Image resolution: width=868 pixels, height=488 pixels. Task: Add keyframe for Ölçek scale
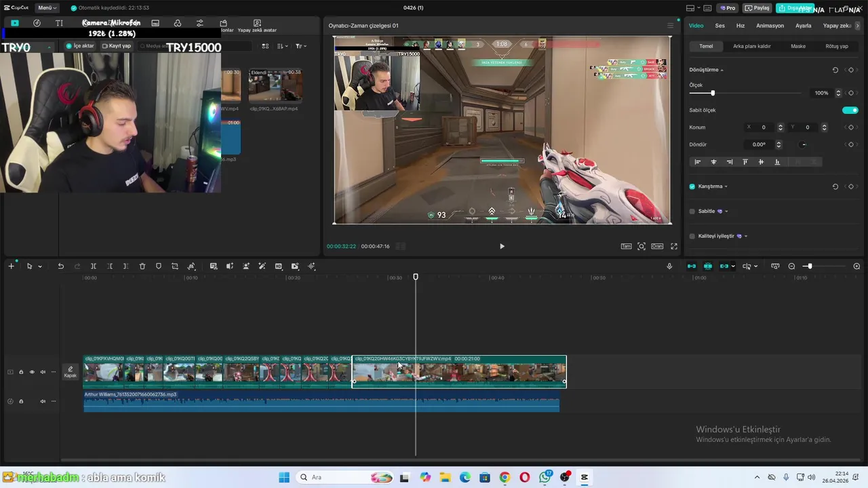point(851,93)
